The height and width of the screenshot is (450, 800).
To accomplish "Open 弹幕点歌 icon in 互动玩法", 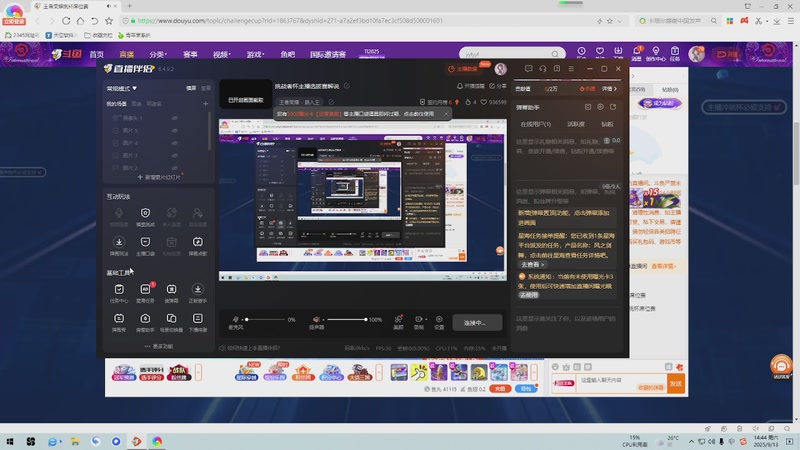I will [x=197, y=242].
